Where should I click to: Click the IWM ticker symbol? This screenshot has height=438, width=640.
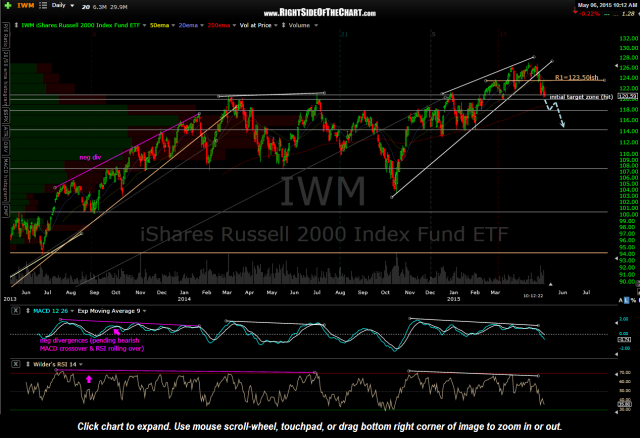pyautogui.click(x=26, y=6)
